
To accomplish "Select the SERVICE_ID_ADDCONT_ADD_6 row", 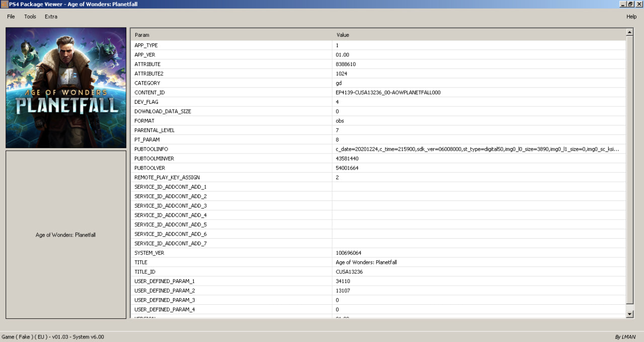I will click(378, 234).
